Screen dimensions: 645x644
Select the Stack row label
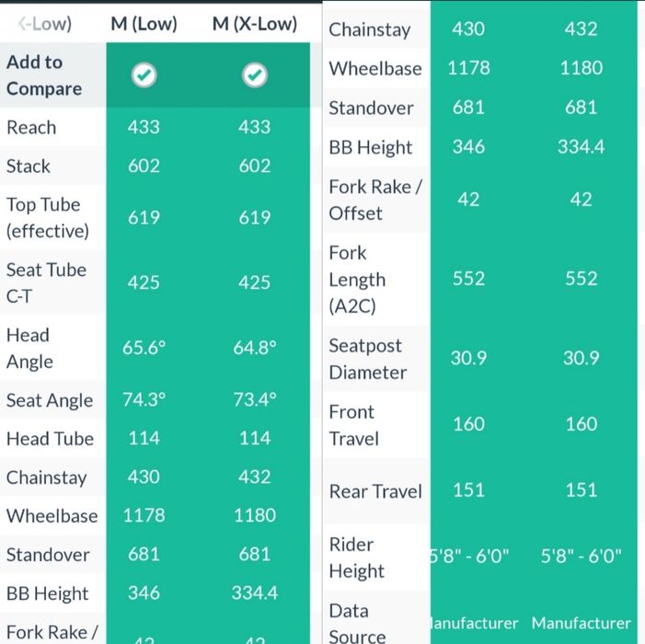coord(29,167)
